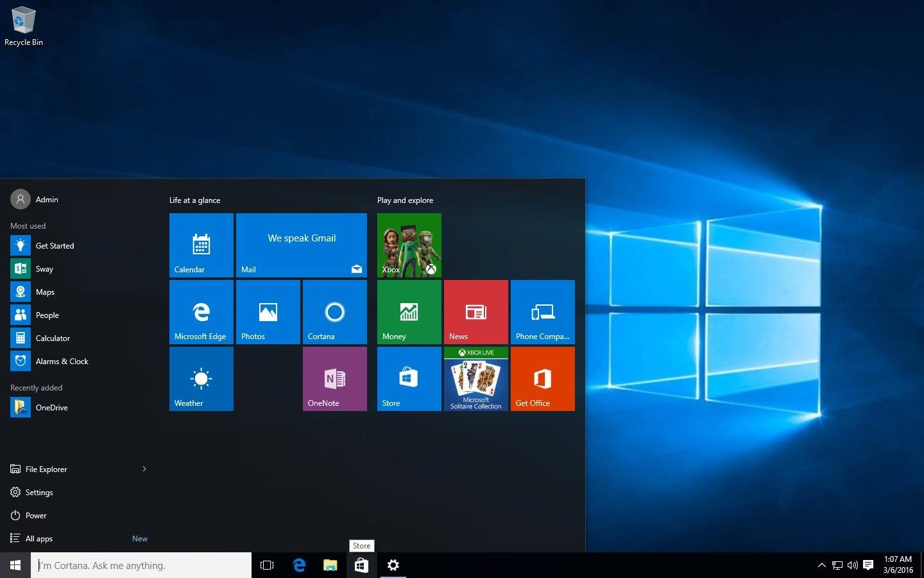Screen dimensions: 924x578
Task: Open Microsoft Solitaire Collection tile
Action: (x=476, y=379)
